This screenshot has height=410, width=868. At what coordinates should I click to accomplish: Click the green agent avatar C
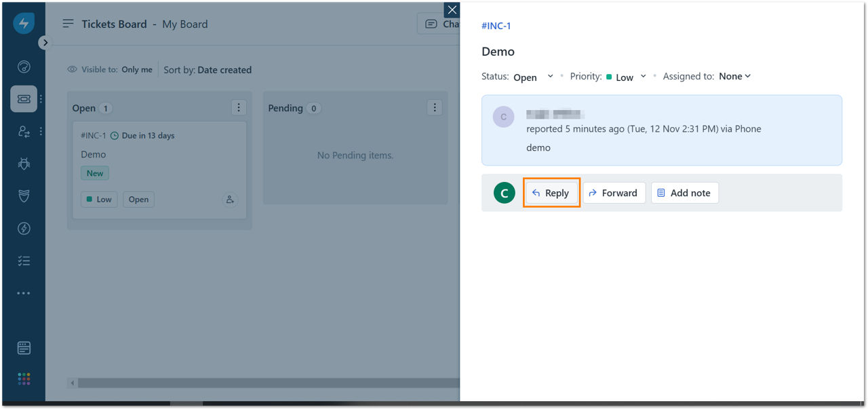coord(505,193)
